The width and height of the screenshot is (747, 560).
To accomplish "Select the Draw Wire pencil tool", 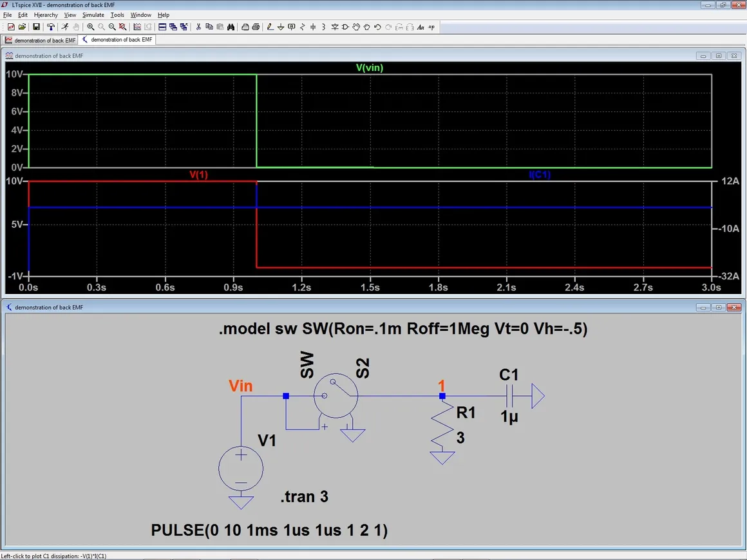I will (x=270, y=27).
